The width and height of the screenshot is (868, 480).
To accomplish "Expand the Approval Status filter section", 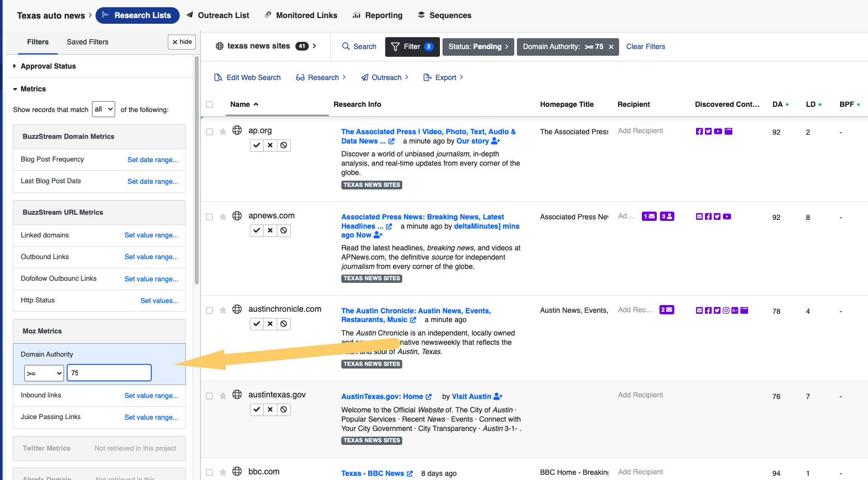I will (48, 66).
